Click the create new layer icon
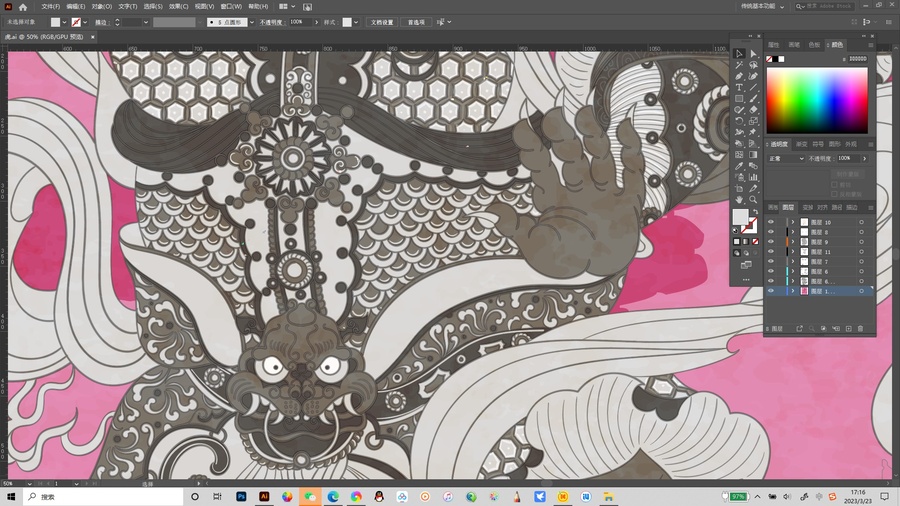 click(x=848, y=329)
